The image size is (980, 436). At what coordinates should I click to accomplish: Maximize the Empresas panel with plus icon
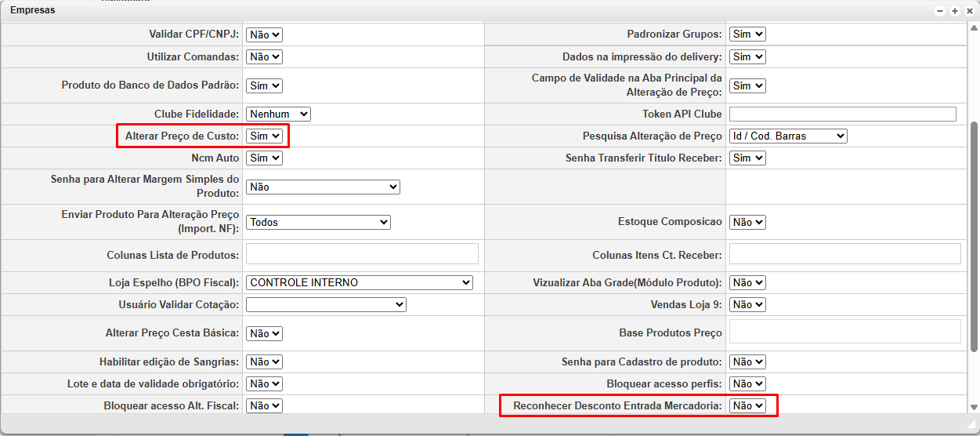[x=954, y=11]
